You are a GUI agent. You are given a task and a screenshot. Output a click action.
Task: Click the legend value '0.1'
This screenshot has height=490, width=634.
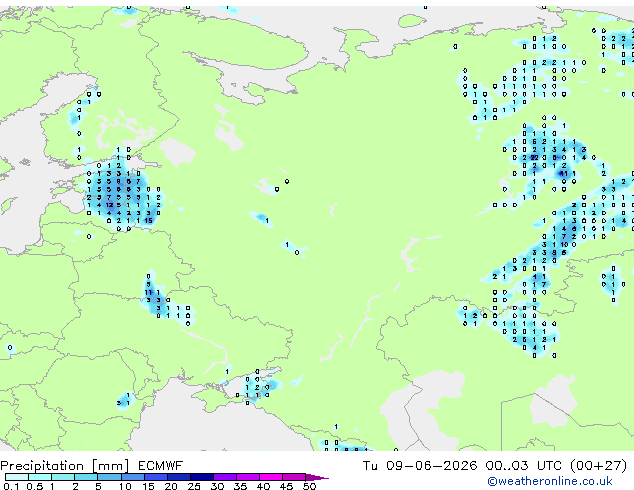pyautogui.click(x=11, y=486)
